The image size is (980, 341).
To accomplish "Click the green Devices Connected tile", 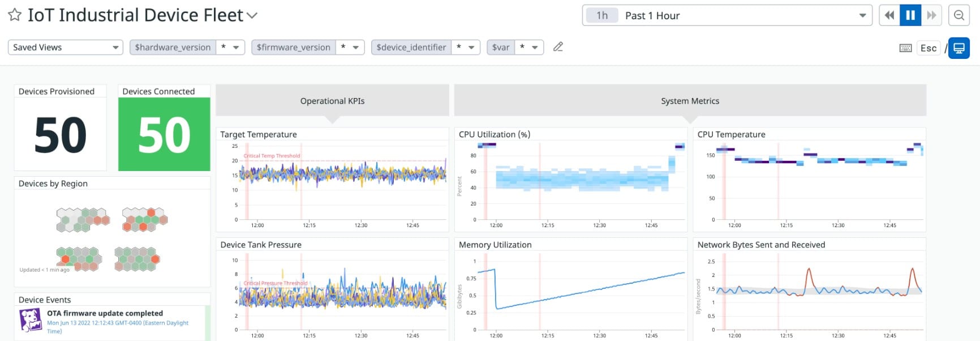I will click(164, 134).
